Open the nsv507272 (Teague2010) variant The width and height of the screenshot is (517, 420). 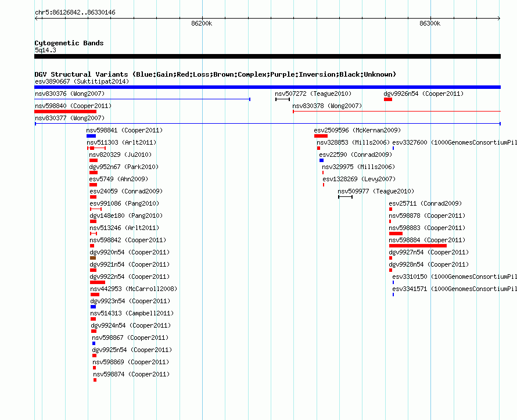(313, 94)
